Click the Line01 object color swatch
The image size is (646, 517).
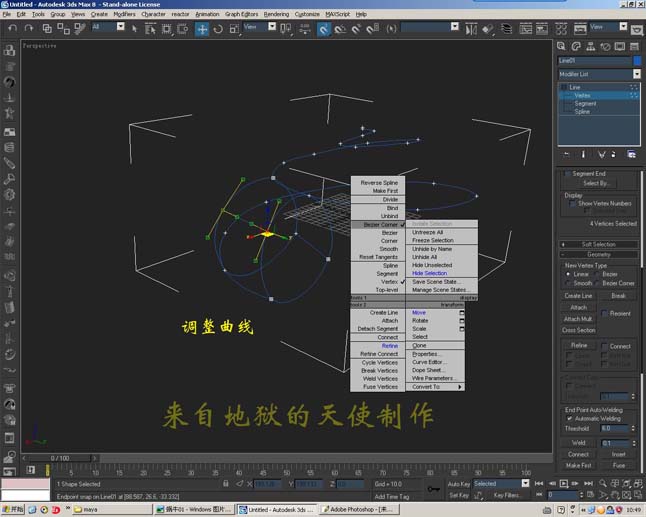tap(637, 61)
